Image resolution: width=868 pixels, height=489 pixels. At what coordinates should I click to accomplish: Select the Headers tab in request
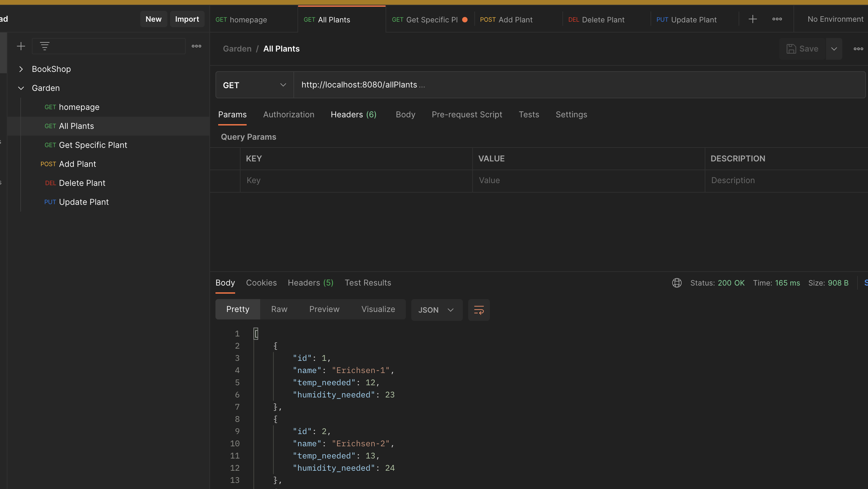point(353,114)
